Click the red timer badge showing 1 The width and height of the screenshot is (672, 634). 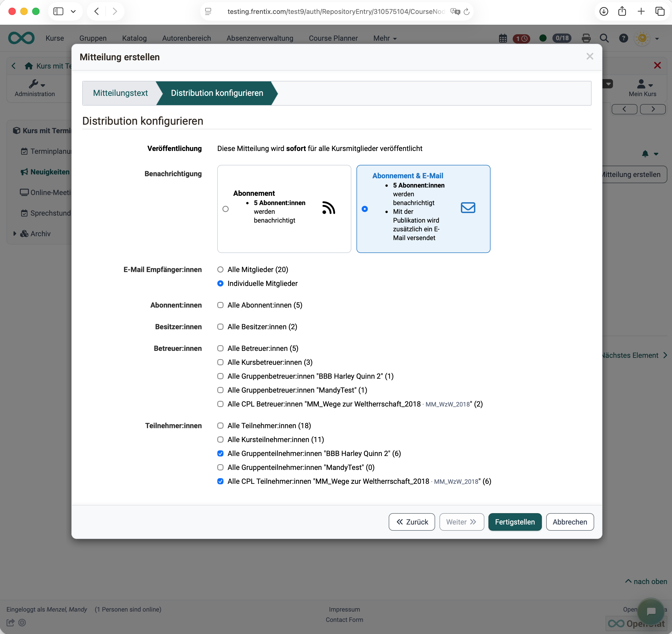tap(521, 39)
